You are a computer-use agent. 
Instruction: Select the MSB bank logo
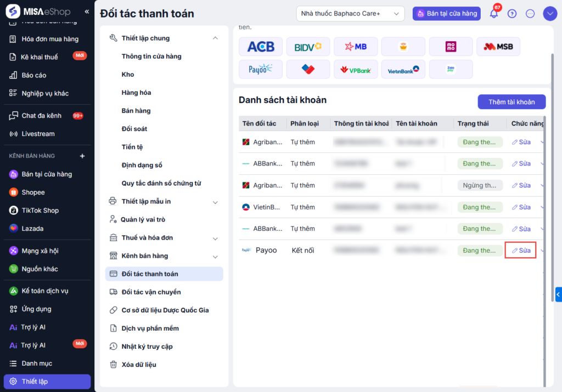pyautogui.click(x=498, y=47)
